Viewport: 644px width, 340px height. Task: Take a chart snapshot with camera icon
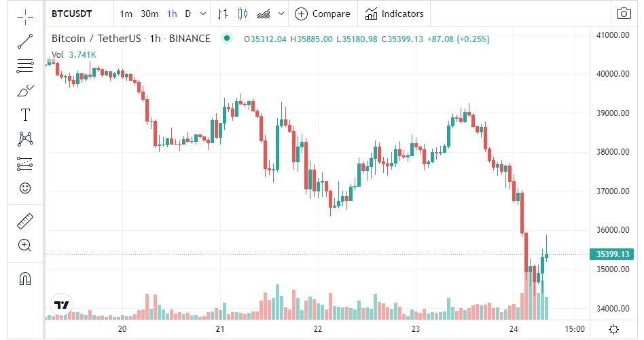(x=624, y=14)
